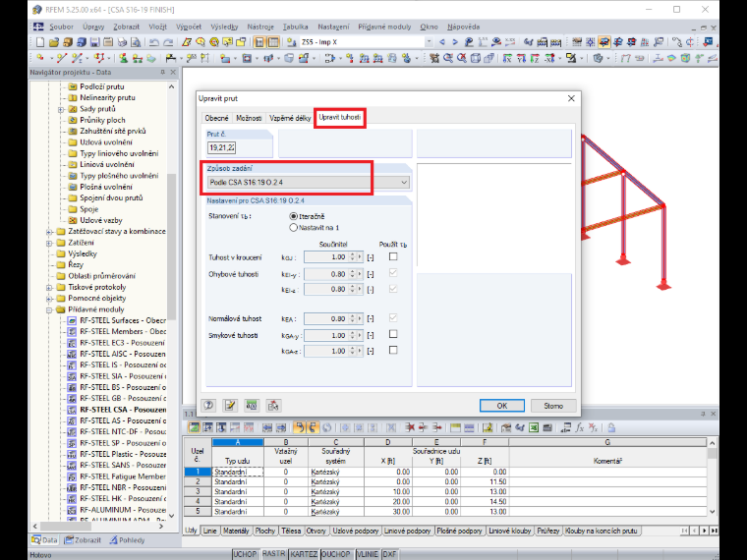Select the Nastavit na 1 radio button
Screen dimensions: 747x560
point(294,228)
